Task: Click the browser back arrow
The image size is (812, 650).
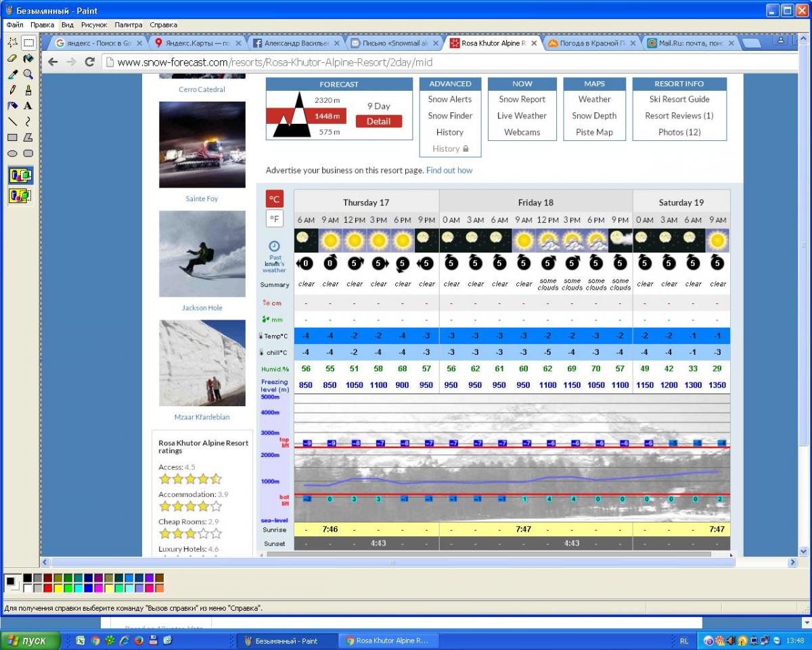Action: coord(53,62)
